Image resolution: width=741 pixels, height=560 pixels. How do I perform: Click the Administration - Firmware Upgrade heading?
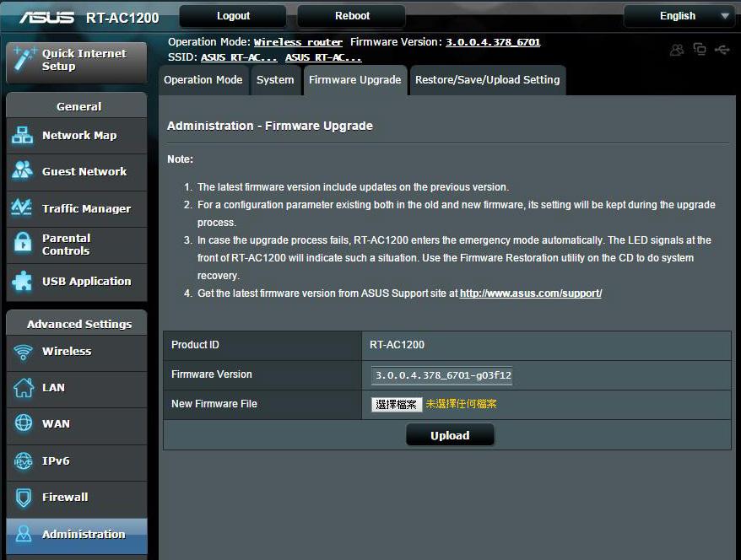[x=270, y=126]
